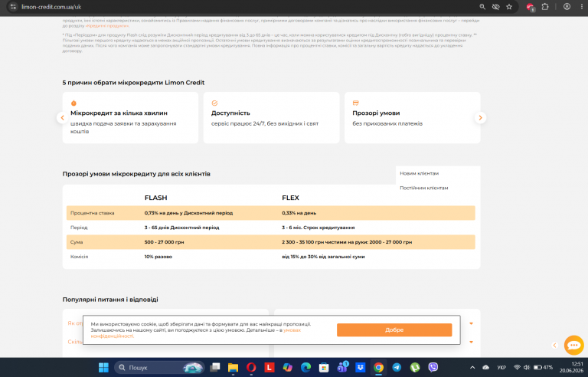The width and height of the screenshot is (588, 377).
Task: Click the 'Комісія' row label
Action: point(79,257)
